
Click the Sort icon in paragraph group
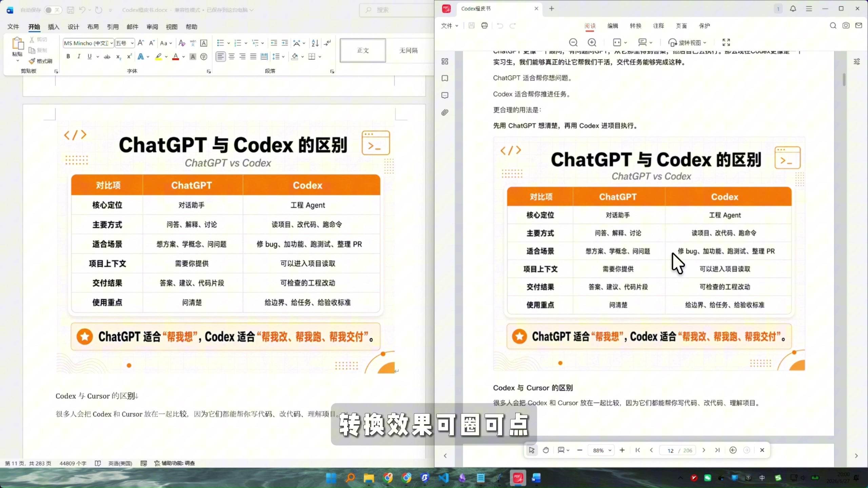[x=315, y=43]
